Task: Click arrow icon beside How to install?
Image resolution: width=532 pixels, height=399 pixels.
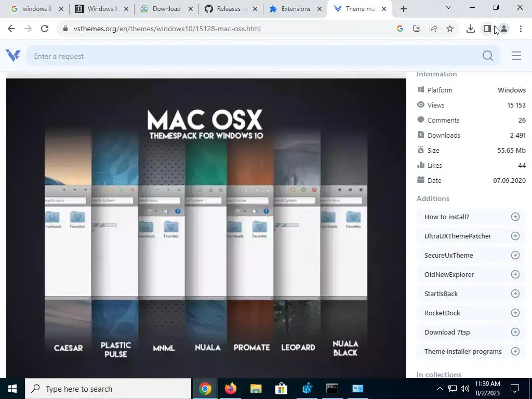Action: 515,217
